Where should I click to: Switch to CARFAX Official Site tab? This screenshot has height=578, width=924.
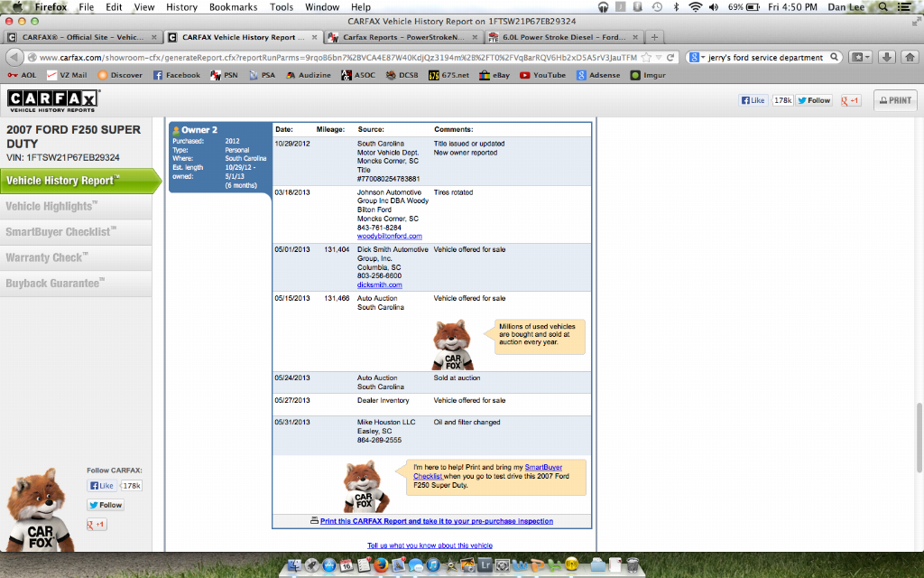click(82, 36)
